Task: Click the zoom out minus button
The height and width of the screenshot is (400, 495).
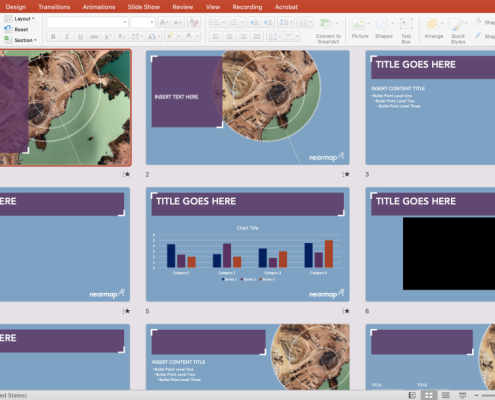Action: click(477, 395)
